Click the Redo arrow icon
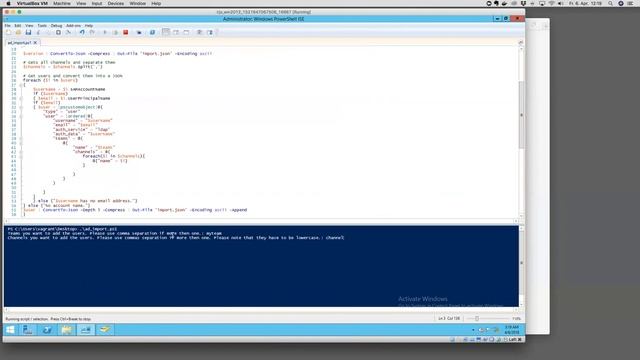This screenshot has width=640, height=360. pos(92,32)
